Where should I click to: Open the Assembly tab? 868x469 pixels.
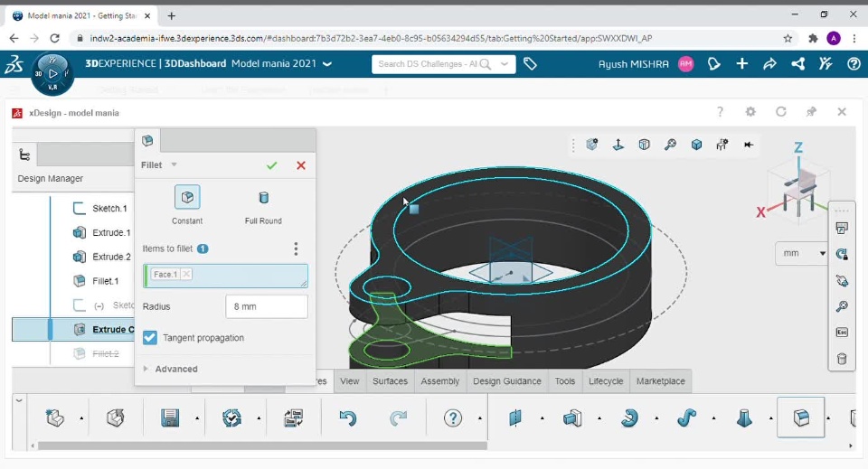440,381
